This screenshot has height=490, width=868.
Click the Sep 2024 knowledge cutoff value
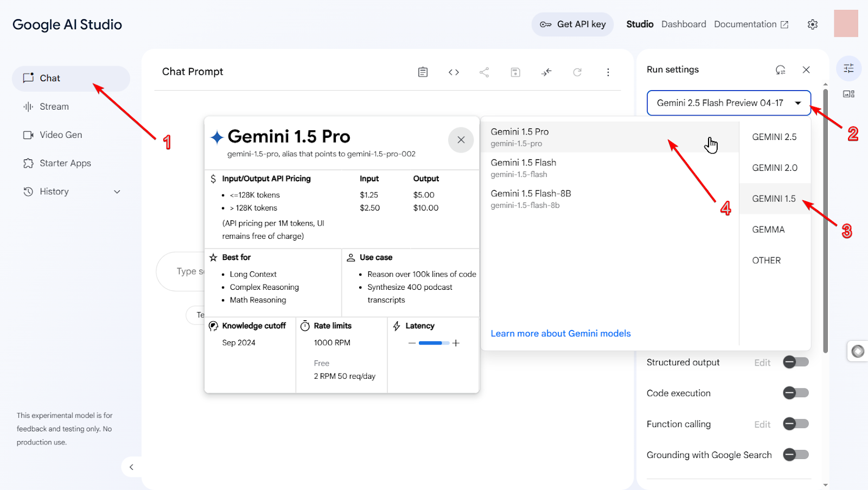(239, 342)
